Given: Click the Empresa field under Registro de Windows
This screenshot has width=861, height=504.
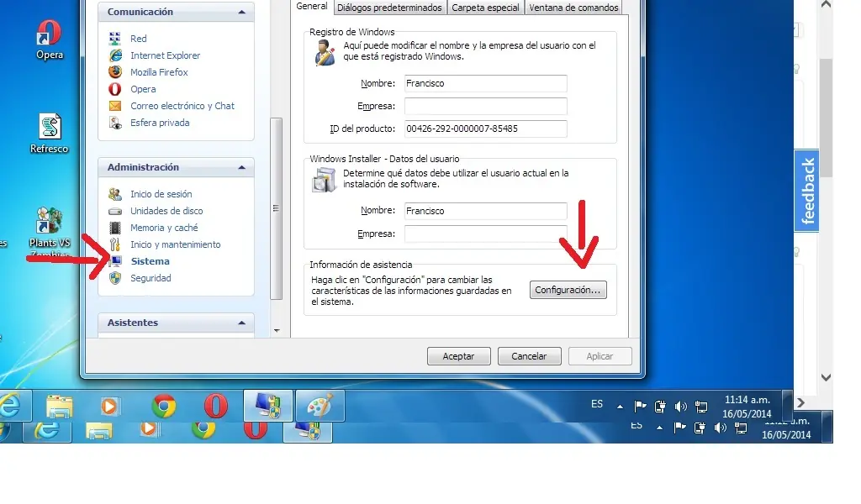Looking at the screenshot, I should (x=485, y=107).
